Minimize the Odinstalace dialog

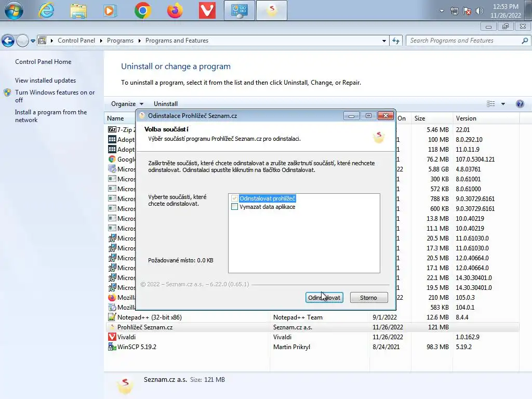coord(351,116)
